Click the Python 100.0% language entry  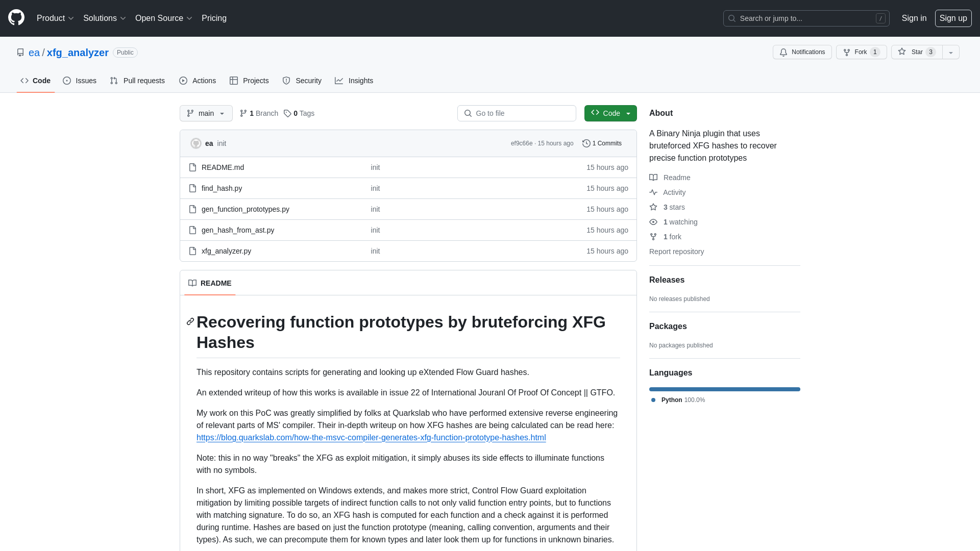tap(678, 400)
